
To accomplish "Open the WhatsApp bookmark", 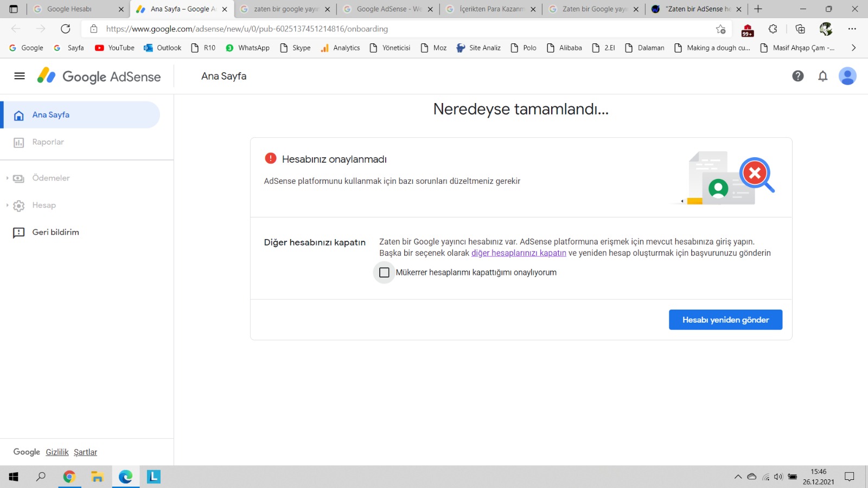I will (247, 48).
